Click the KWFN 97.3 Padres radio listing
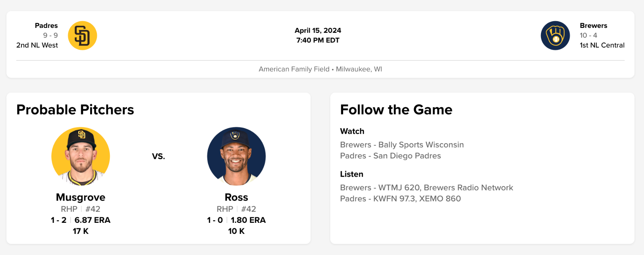 coord(400,199)
